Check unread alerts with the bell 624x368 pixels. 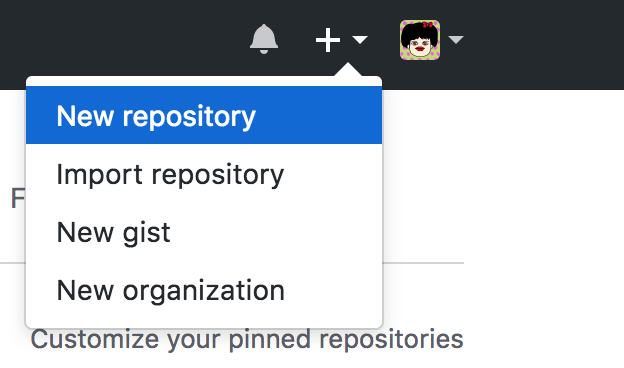(x=263, y=39)
